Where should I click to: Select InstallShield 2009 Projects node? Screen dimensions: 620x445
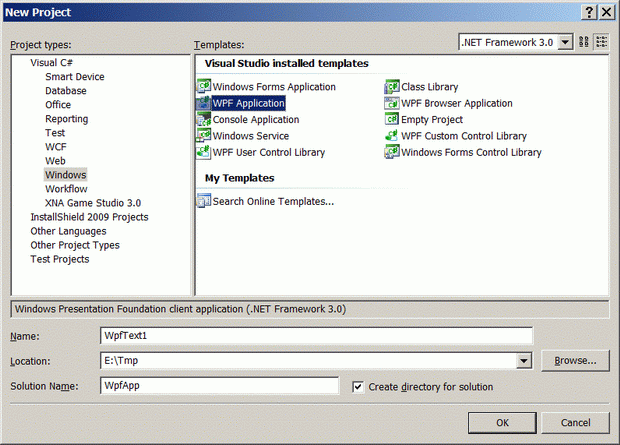coord(89,217)
